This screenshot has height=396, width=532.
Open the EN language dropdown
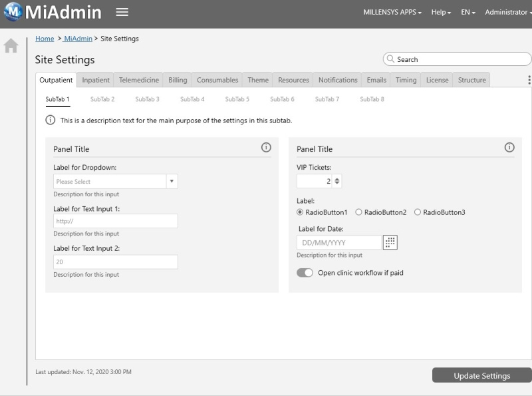(466, 11)
